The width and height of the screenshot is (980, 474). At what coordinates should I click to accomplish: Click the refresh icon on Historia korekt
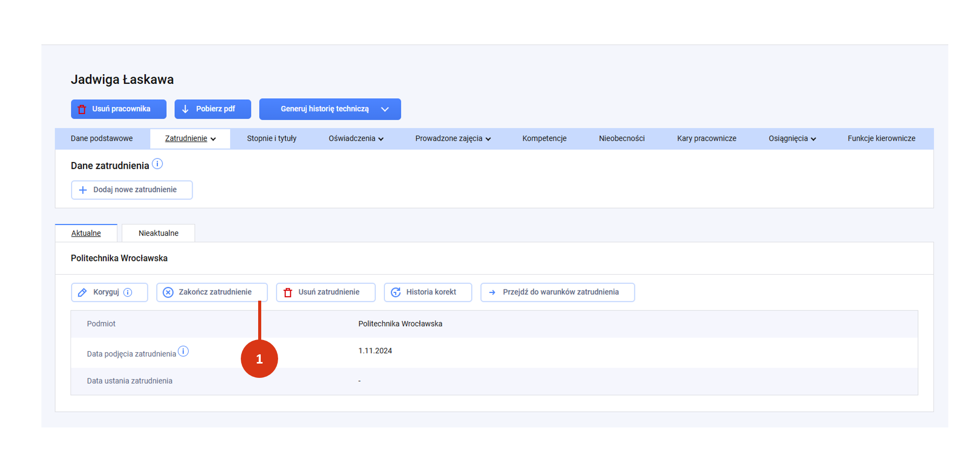[396, 292]
